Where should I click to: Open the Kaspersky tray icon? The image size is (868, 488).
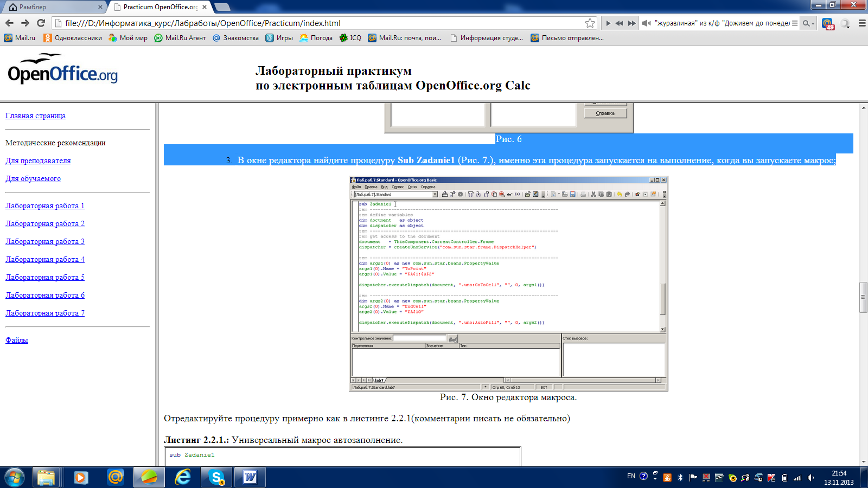coord(771,478)
